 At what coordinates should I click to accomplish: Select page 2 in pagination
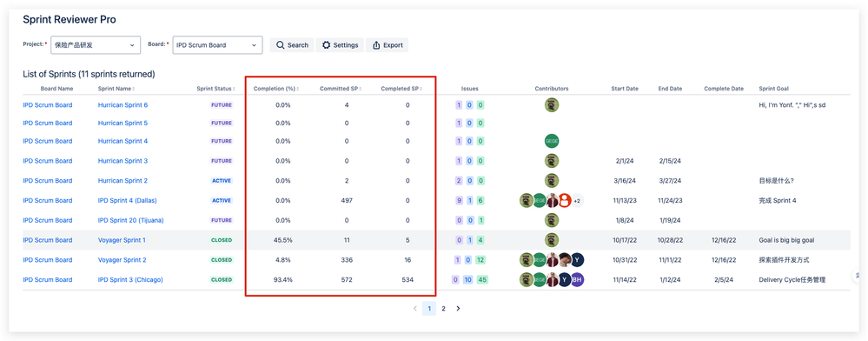click(443, 308)
